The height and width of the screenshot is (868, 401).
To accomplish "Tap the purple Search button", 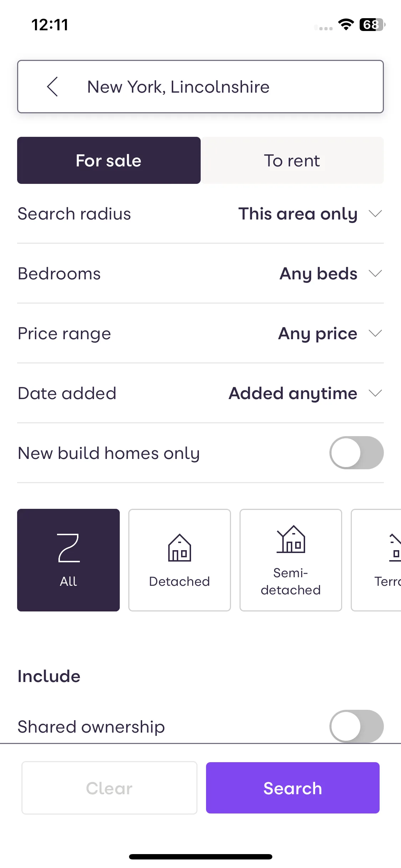I will 293,788.
